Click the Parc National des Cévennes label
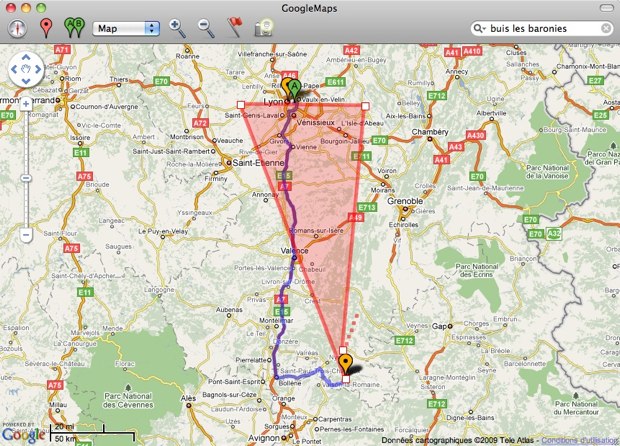Screen dimensions: 620x446 coord(128,400)
